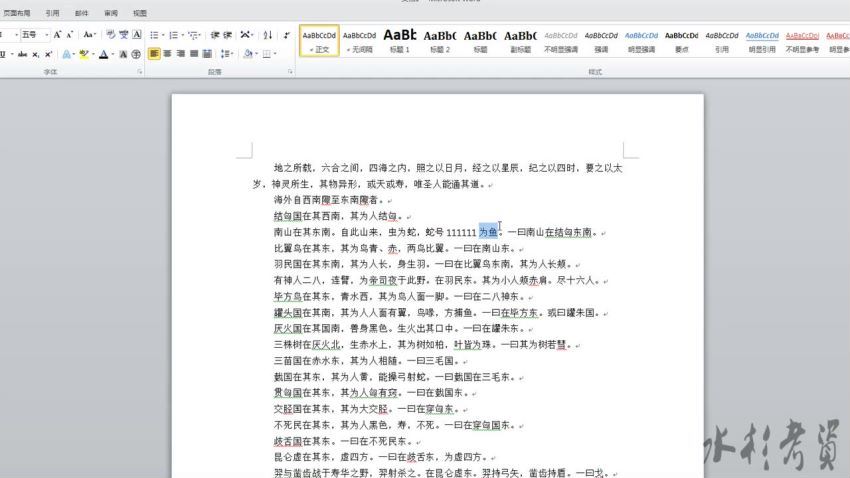Click the multilevel list icon

click(193, 35)
